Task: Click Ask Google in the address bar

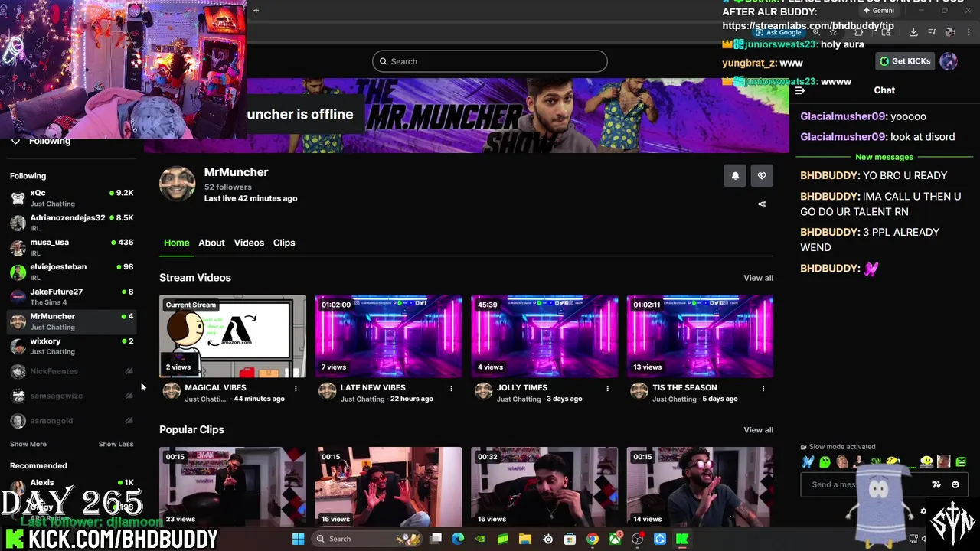Action: 779,32
